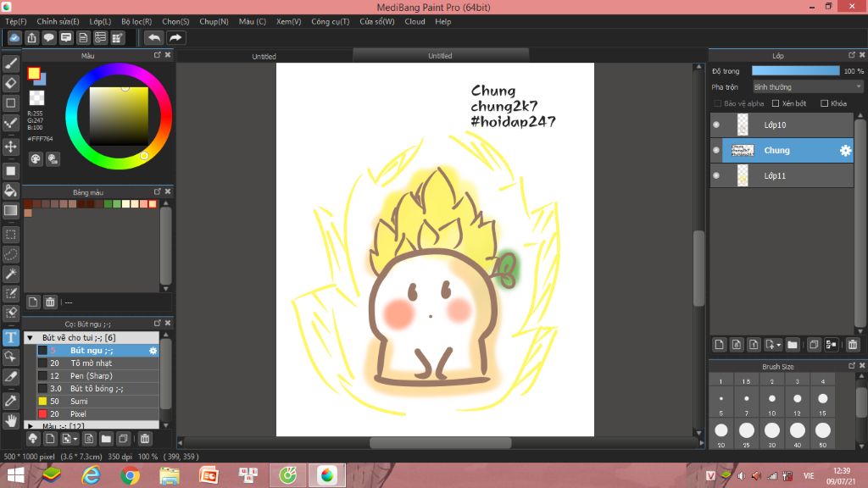Image resolution: width=868 pixels, height=488 pixels.
Task: Open the add-layer dropdown arrow
Action: 779,346
